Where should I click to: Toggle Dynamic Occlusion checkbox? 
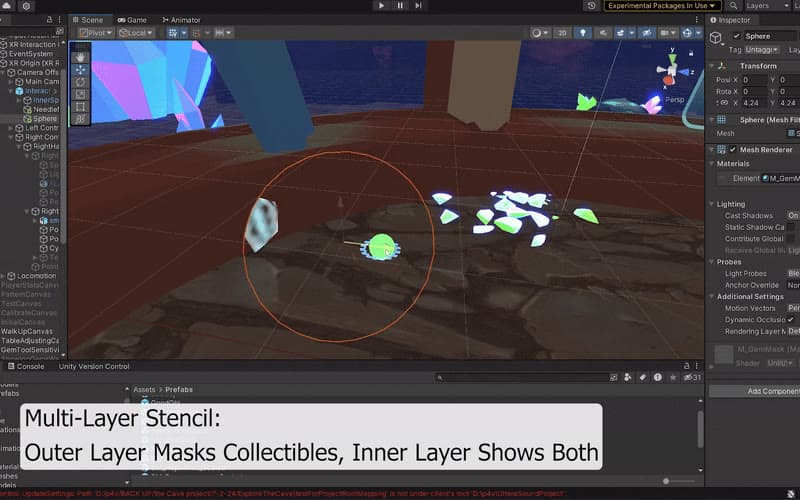pyautogui.click(x=791, y=320)
